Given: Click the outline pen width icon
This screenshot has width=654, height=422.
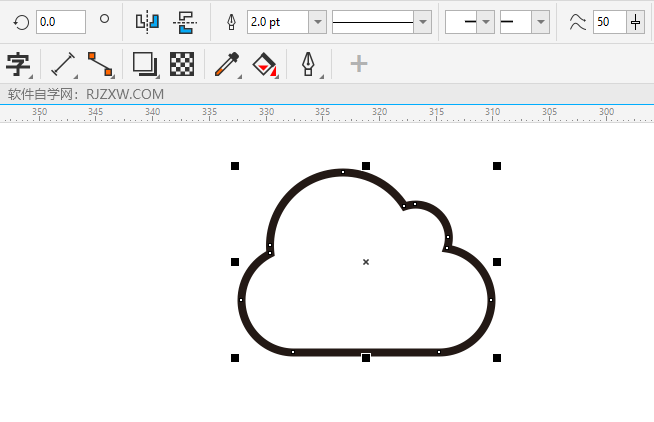Looking at the screenshot, I should coord(231,22).
